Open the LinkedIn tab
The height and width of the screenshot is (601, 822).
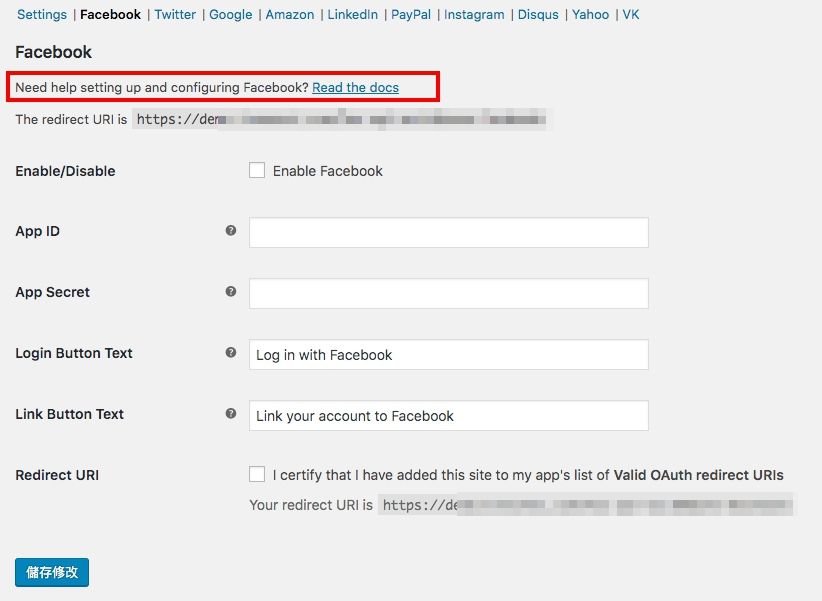coord(353,15)
